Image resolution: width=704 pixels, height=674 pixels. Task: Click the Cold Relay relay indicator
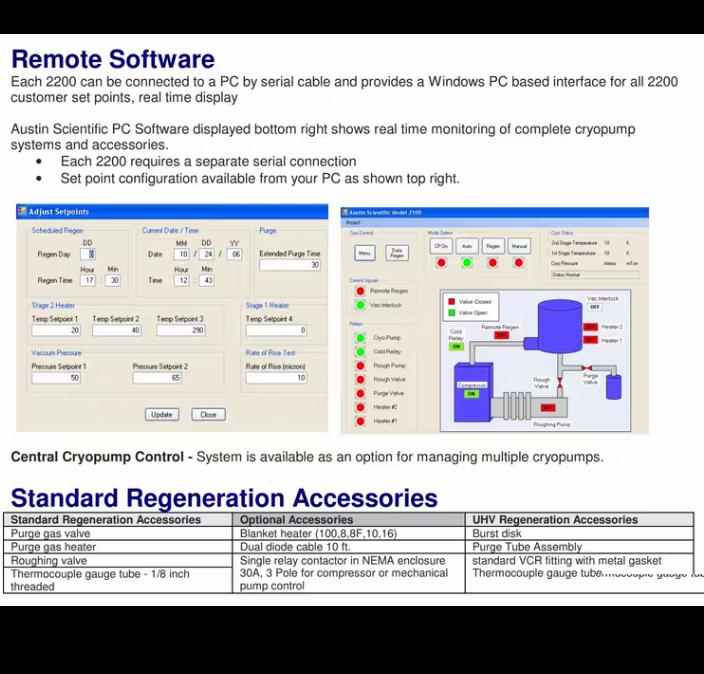pos(360,352)
